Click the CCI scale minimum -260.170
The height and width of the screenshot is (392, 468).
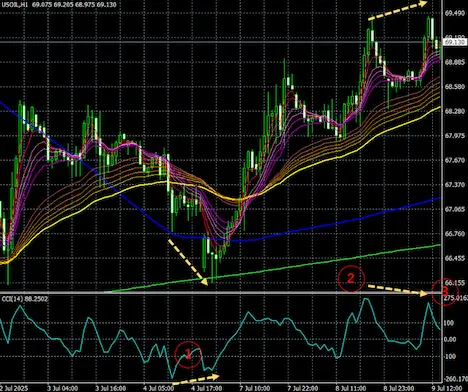coord(456,379)
